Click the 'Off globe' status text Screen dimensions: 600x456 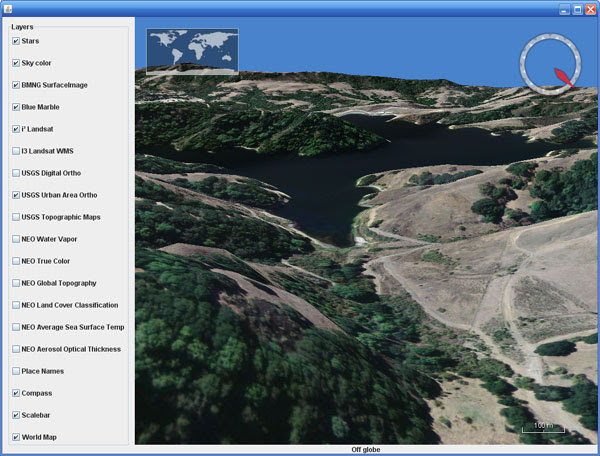pyautogui.click(x=366, y=450)
